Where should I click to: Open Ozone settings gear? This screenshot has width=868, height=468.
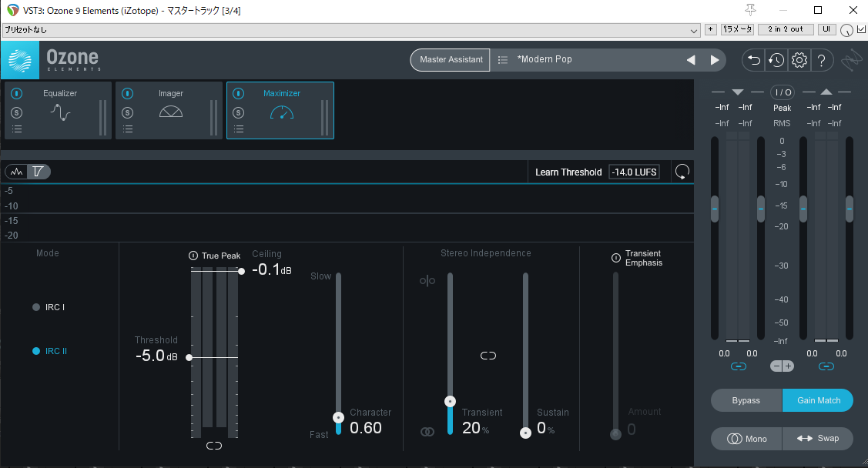(x=799, y=60)
